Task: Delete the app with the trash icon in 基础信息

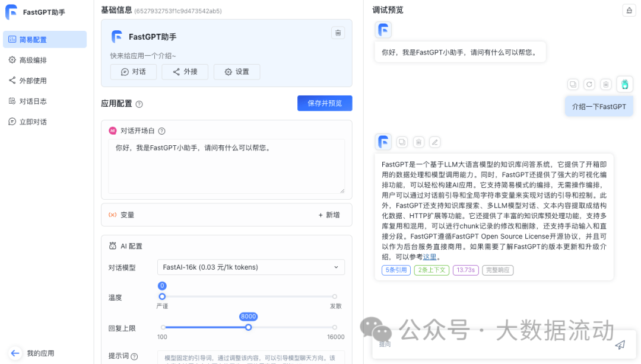Action: (x=338, y=33)
